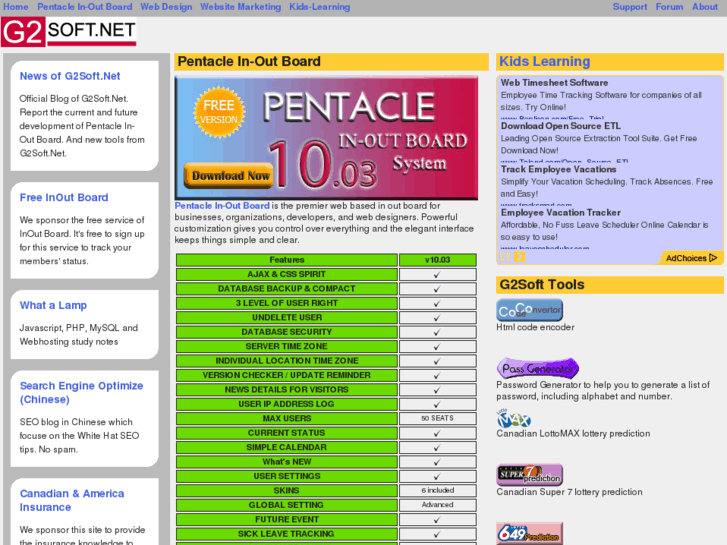The image size is (727, 545).
Task: Open Web Timesheet Software ad
Action: [554, 83]
